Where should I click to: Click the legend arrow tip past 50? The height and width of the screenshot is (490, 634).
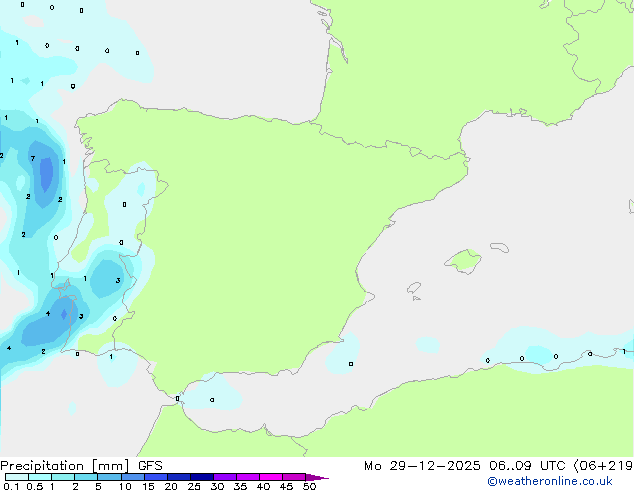pyautogui.click(x=317, y=477)
